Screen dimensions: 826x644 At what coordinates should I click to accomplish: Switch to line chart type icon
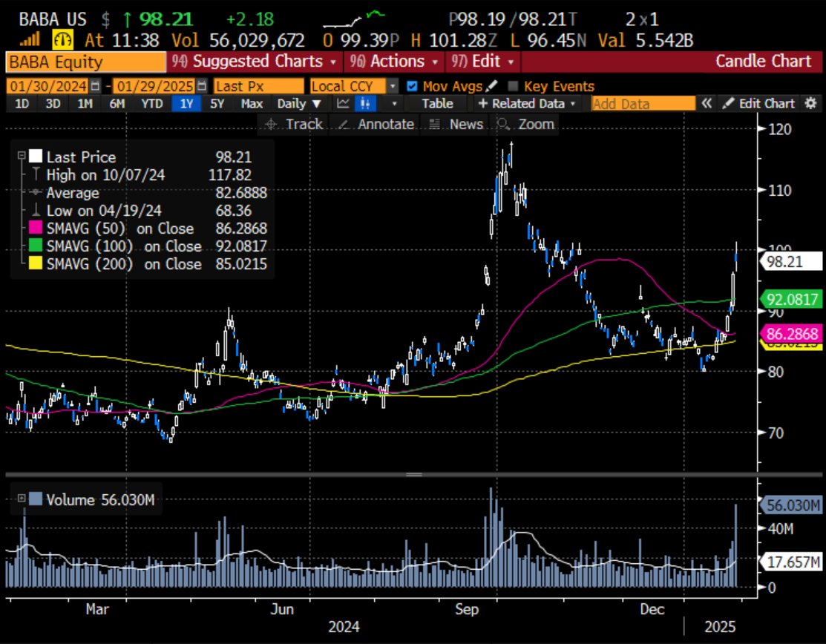coord(343,103)
